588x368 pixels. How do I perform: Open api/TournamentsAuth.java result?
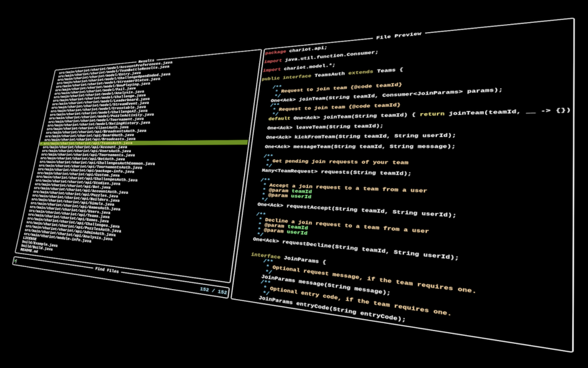90,167
